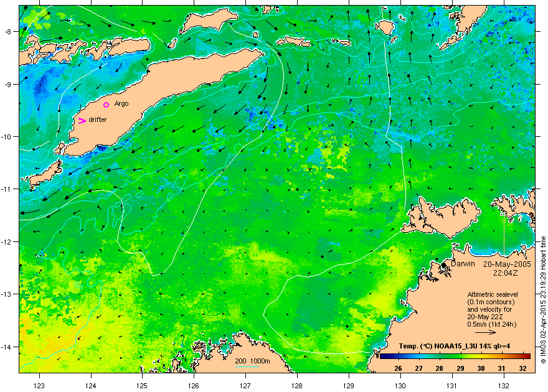The image size is (548, 392).
Task: Click the dark blue end of temperature colour bar
Action: pyautogui.click(x=382, y=357)
